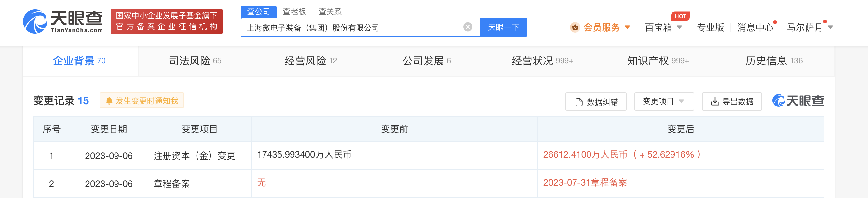Image resolution: width=868 pixels, height=198 pixels.
Task: Expand the 会员服务 dropdown
Action: 627,27
